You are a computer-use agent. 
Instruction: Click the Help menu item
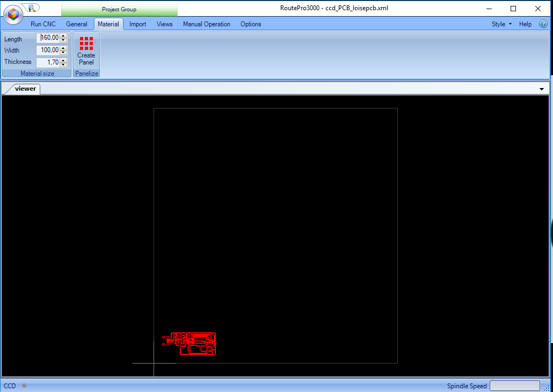(525, 24)
